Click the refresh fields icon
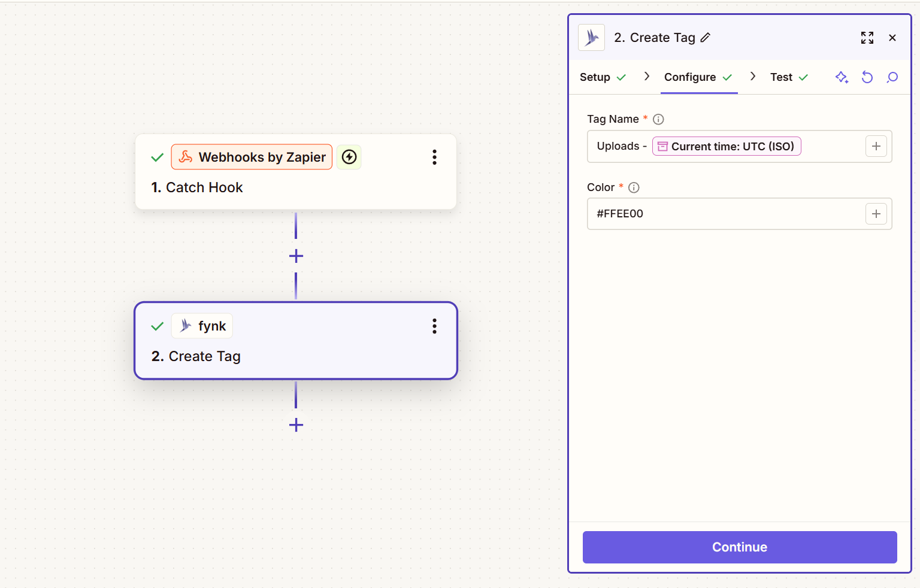 867,77
